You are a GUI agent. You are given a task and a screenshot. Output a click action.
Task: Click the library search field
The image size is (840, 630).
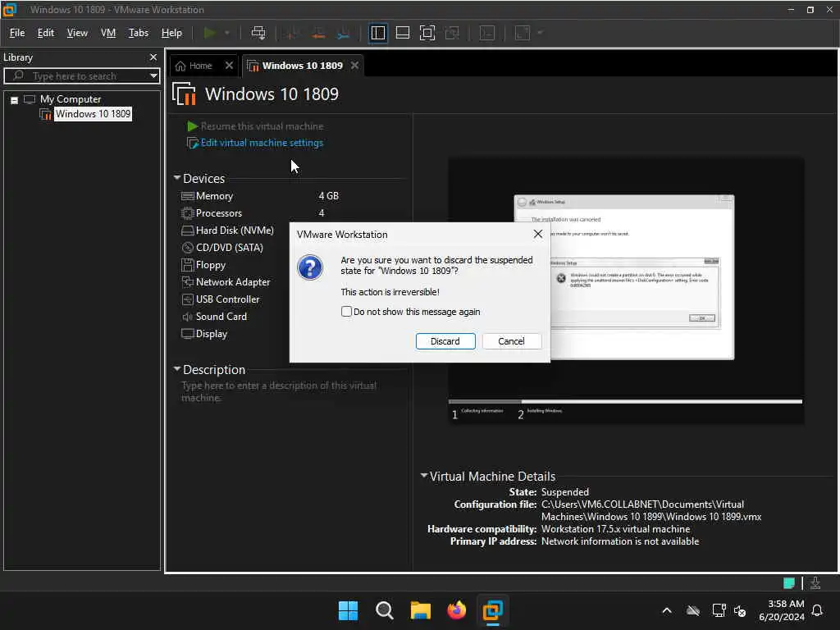(x=80, y=76)
